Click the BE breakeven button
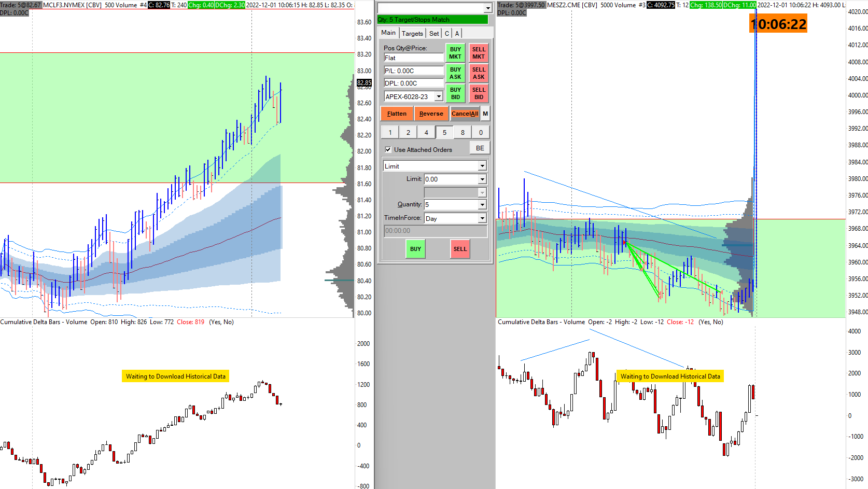 (480, 148)
